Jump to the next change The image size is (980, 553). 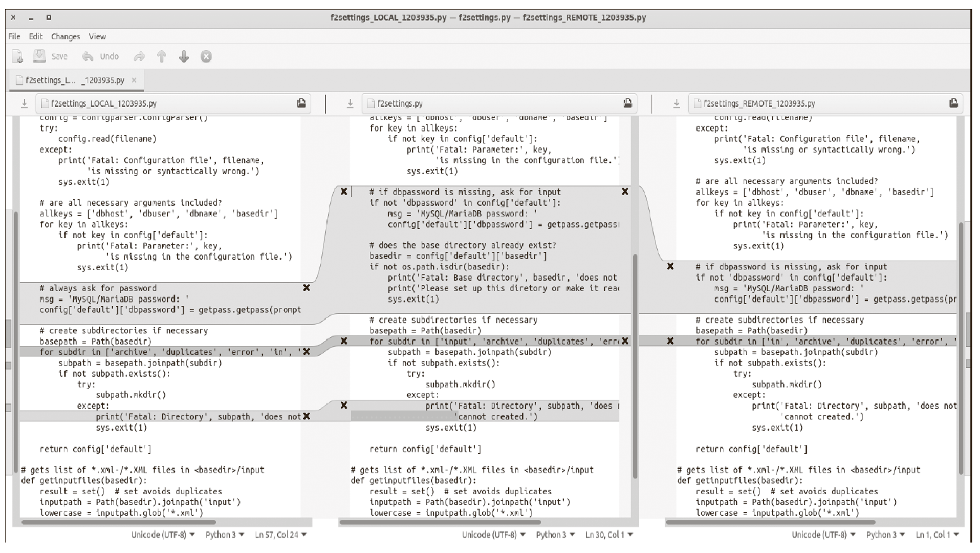pyautogui.click(x=182, y=56)
